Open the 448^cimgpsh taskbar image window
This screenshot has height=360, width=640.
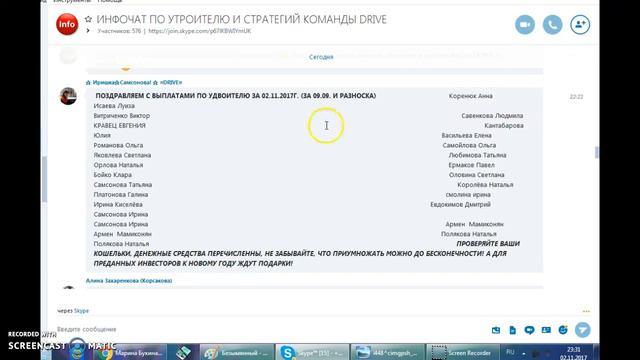point(387,352)
